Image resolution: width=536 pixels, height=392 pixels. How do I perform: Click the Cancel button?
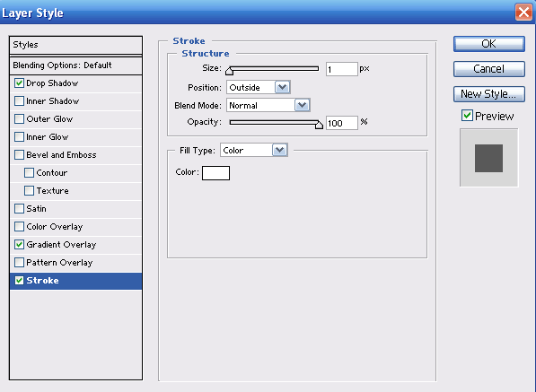click(x=489, y=69)
